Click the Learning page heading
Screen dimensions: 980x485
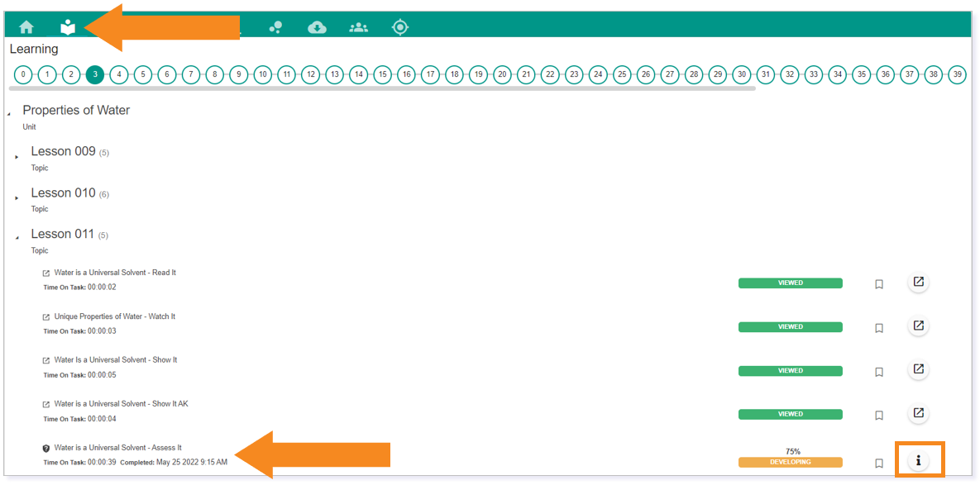[34, 49]
